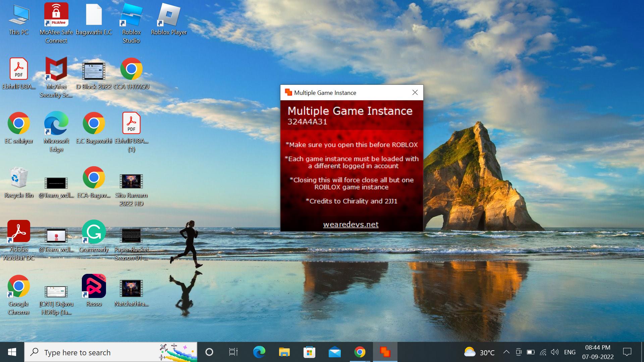644x362 pixels.
Task: Click the 'Type here to search' box
Action: pos(111,352)
